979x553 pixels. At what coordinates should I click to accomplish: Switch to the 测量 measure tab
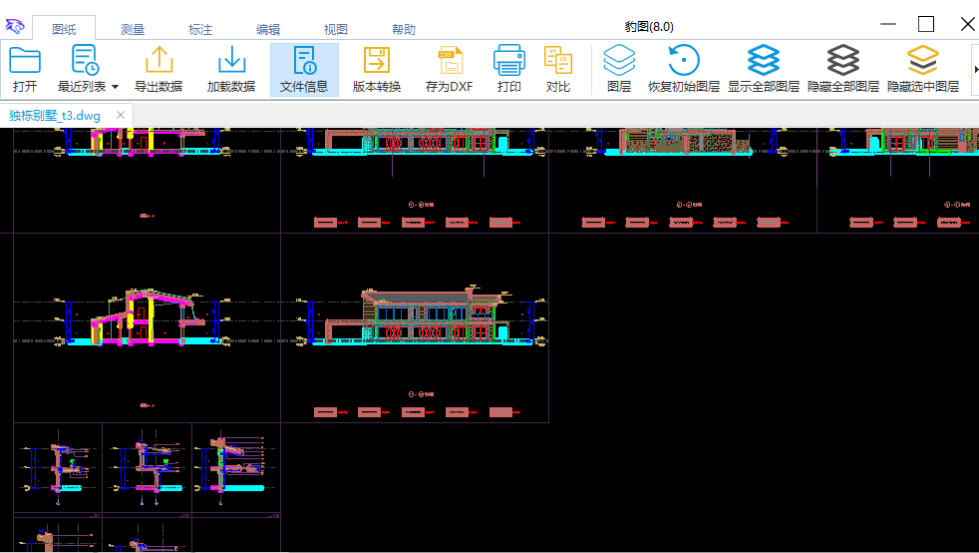point(133,30)
